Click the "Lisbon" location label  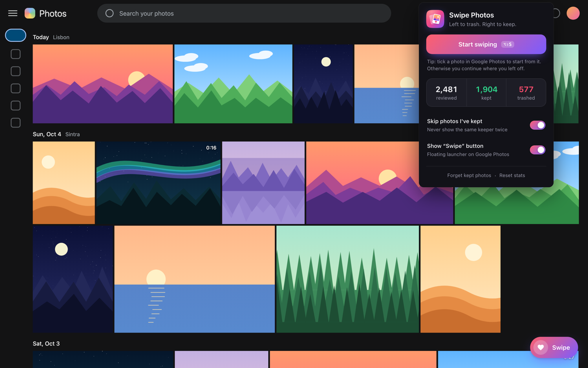click(61, 37)
